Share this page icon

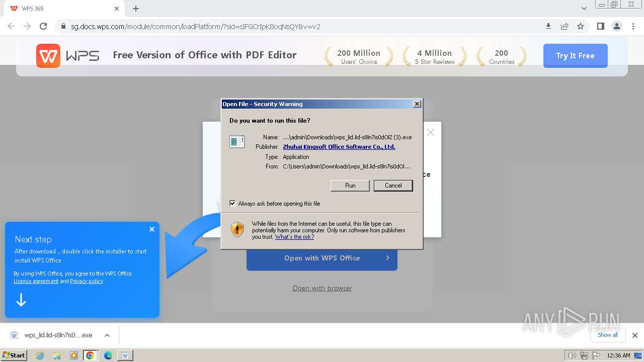tap(565, 26)
